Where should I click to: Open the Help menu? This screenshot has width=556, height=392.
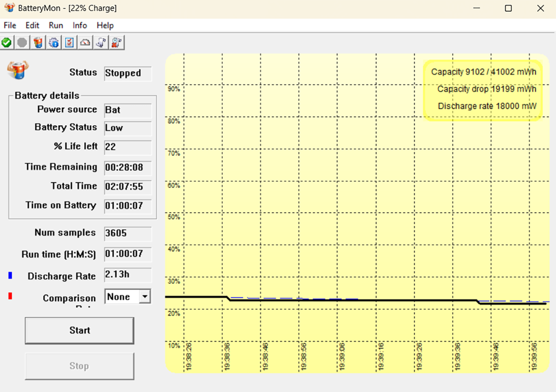105,25
